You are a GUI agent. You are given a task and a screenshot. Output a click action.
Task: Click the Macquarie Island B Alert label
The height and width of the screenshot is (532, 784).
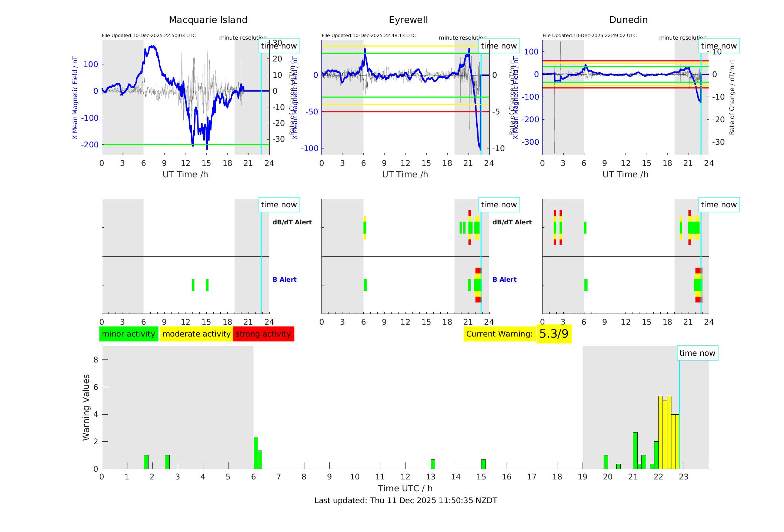(x=284, y=280)
